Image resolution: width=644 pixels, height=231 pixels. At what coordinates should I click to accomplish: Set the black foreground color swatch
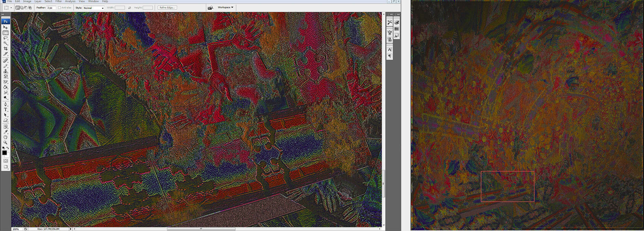[x=4, y=153]
